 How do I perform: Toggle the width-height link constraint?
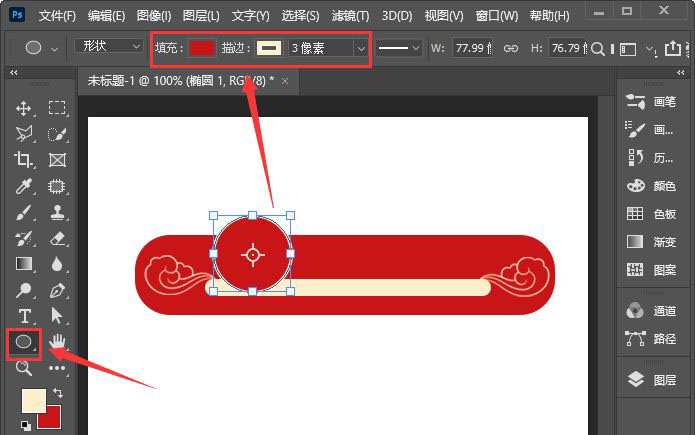click(509, 48)
